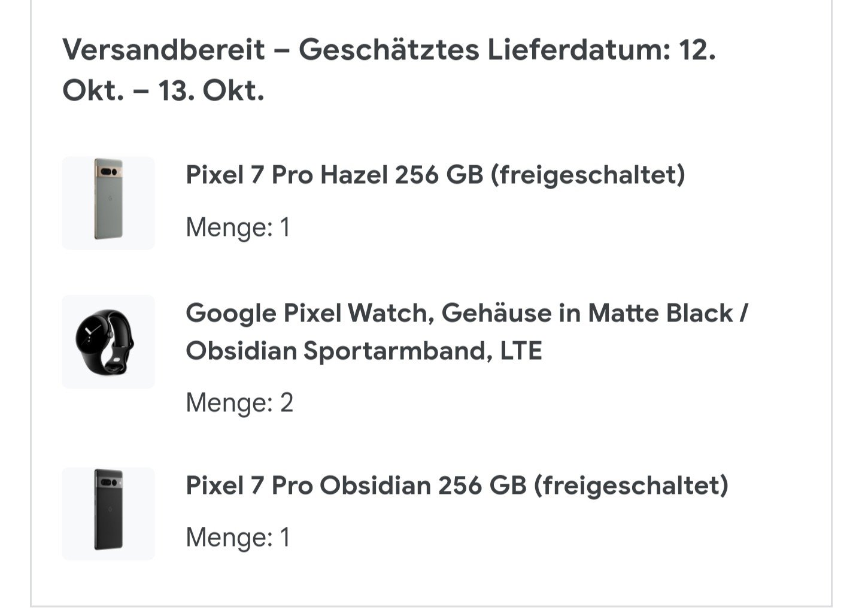This screenshot has height=616, width=862.
Task: Click the camera bar on the Hazel phone image
Action: click(109, 172)
